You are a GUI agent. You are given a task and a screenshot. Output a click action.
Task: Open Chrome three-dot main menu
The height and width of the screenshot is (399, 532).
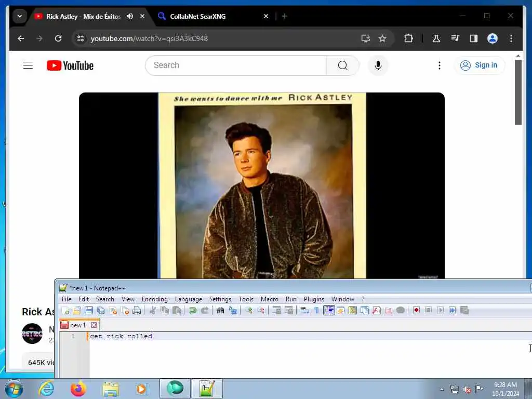coord(511,38)
